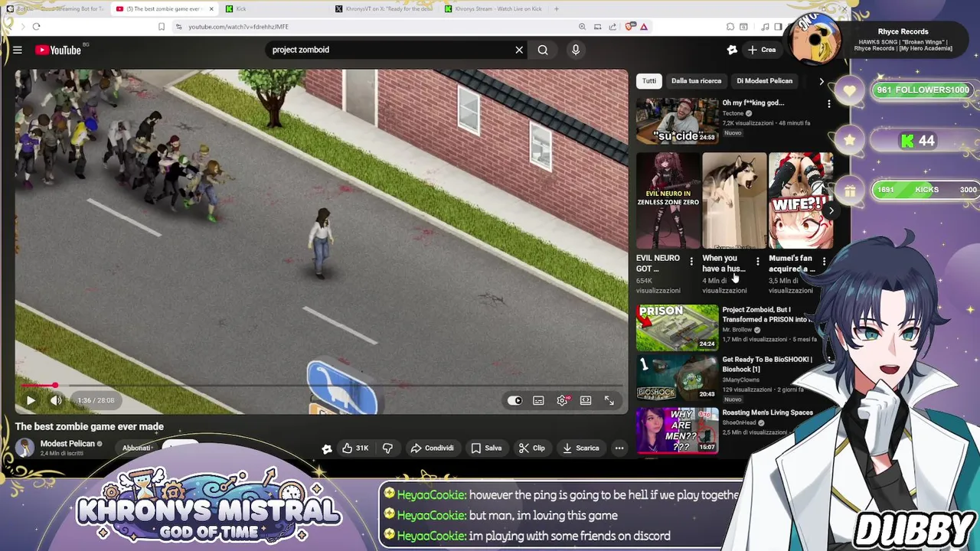Mute the video volume
The width and height of the screenshot is (980, 551).
56,400
